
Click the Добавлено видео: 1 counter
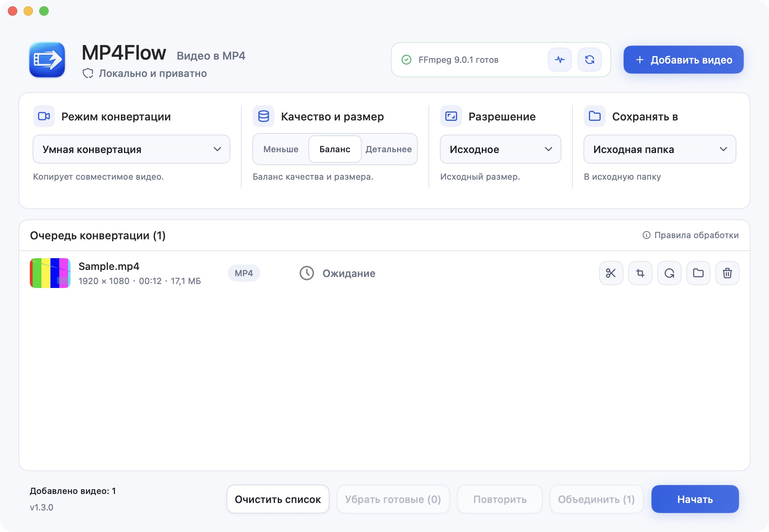[73, 491]
